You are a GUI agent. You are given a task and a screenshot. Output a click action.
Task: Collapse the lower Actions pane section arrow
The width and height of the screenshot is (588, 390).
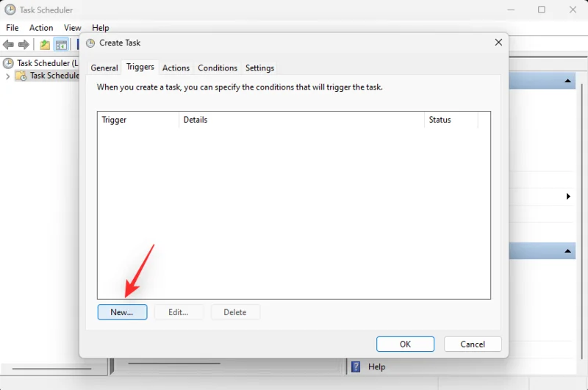point(567,251)
